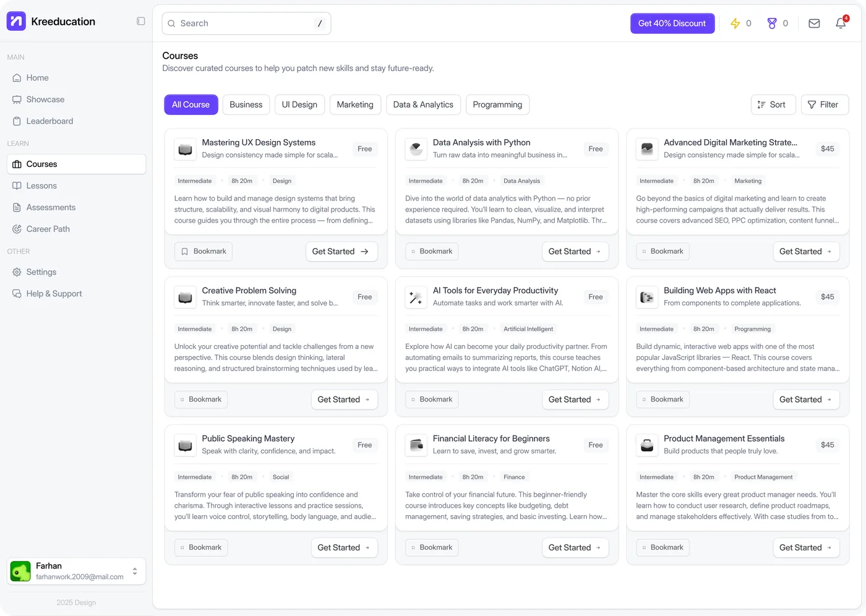
Task: Click the Building Web Apps with React icon
Action: [x=647, y=297]
